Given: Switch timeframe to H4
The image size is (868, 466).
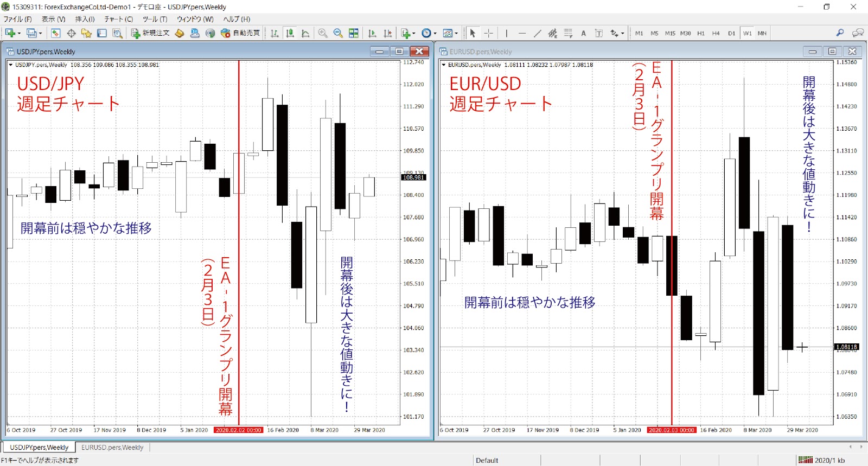Looking at the screenshot, I should (716, 33).
